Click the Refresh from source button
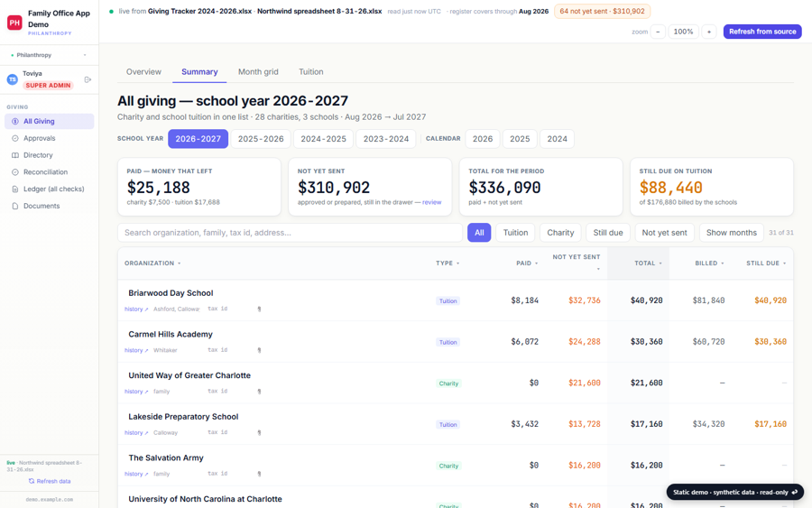Image resolution: width=812 pixels, height=508 pixels. (x=762, y=32)
